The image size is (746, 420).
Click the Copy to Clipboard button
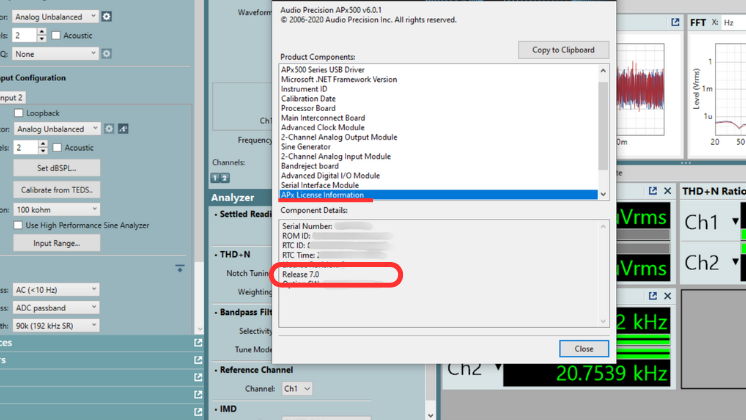[x=562, y=50]
